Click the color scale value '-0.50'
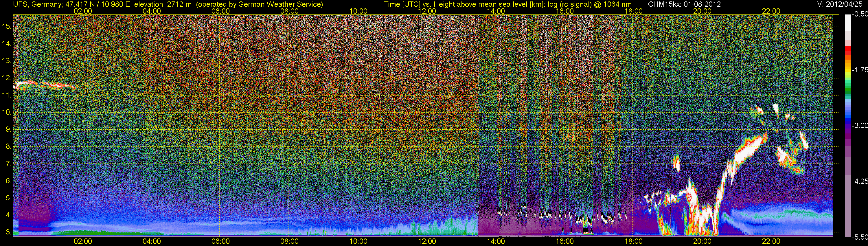Screen dimensions: 868x246 [860, 14]
